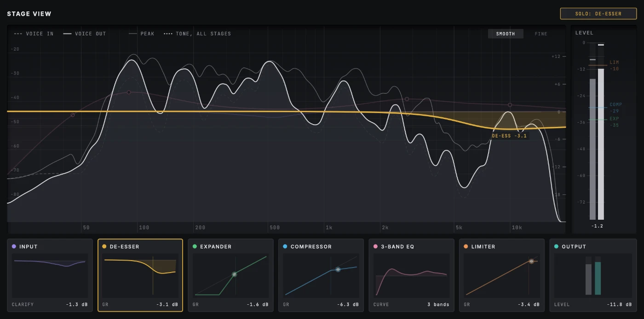Image resolution: width=644 pixels, height=319 pixels.
Task: Click the 1k frequency axis label
Action: (x=328, y=228)
